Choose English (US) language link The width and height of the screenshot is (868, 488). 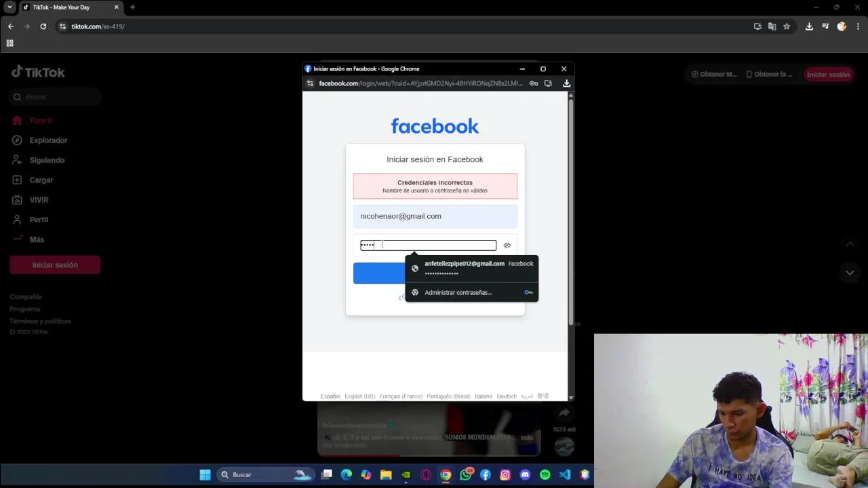pos(359,396)
